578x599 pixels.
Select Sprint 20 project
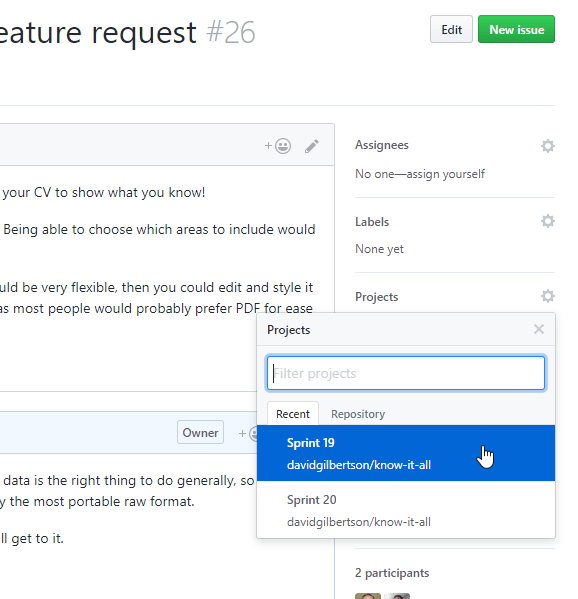[x=406, y=510]
